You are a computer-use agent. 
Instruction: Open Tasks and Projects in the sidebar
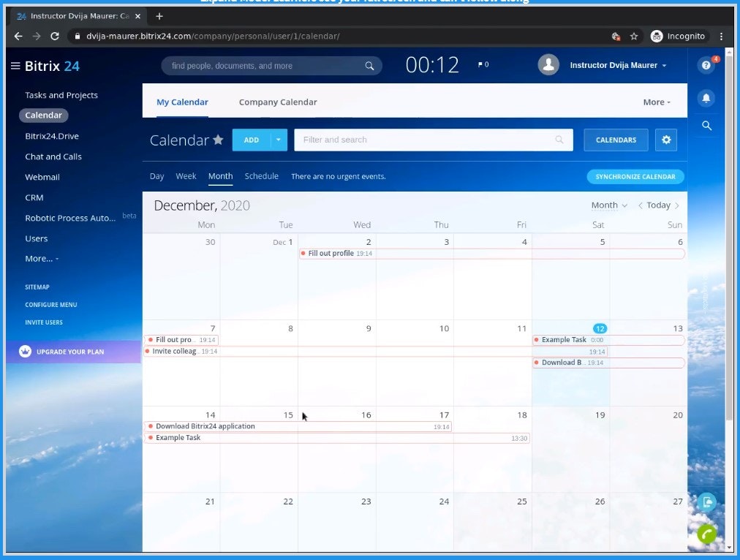tap(61, 95)
